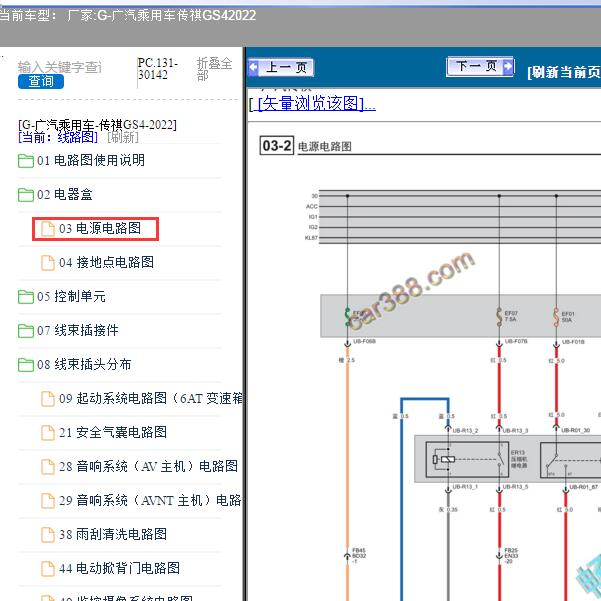The width and height of the screenshot is (601, 601).
Task: Click the PC.131-30142 text
Action: [x=158, y=69]
